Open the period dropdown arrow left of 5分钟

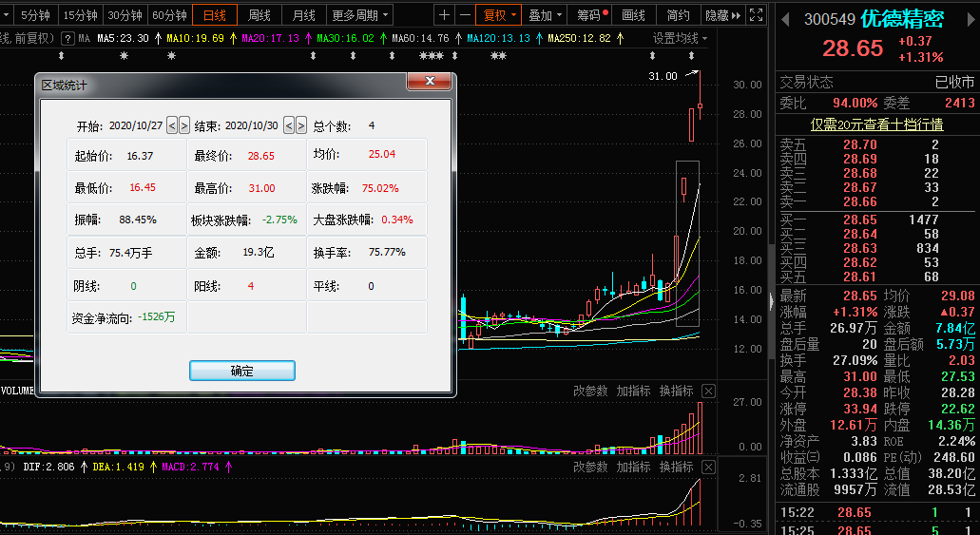[7, 15]
